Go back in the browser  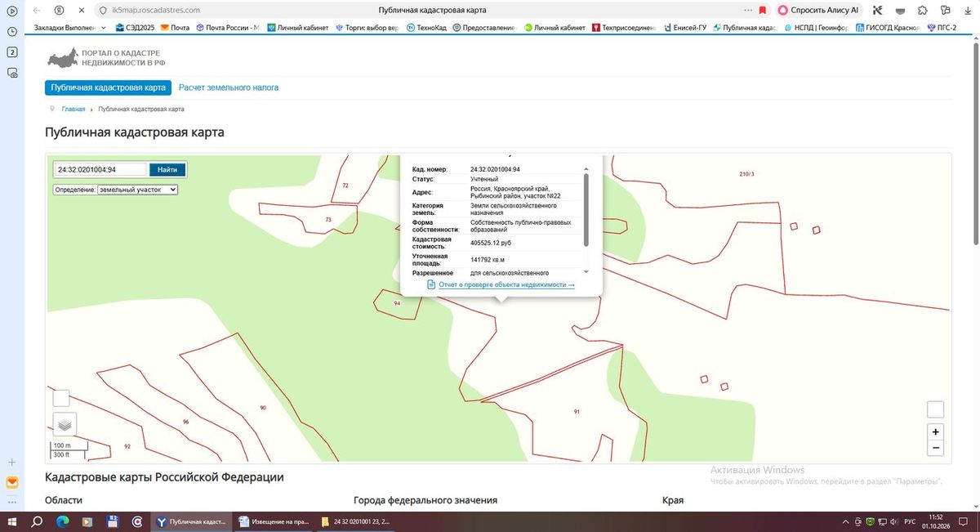tap(37, 10)
